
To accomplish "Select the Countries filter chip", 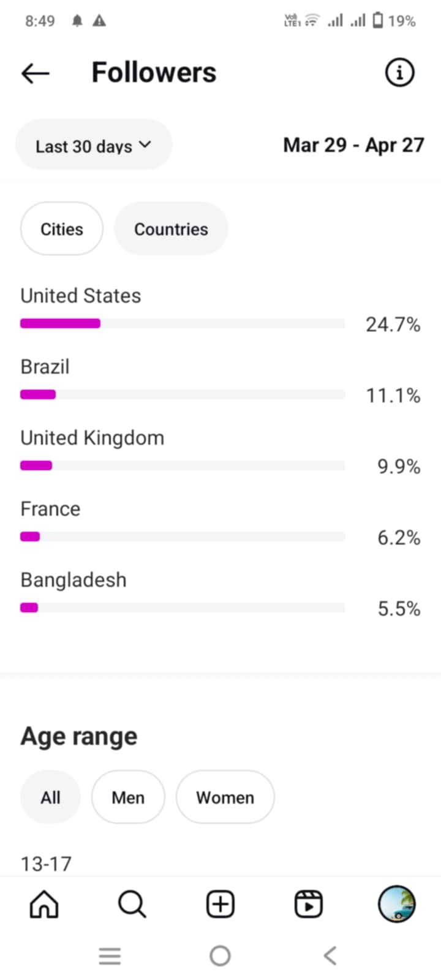I will (x=171, y=229).
